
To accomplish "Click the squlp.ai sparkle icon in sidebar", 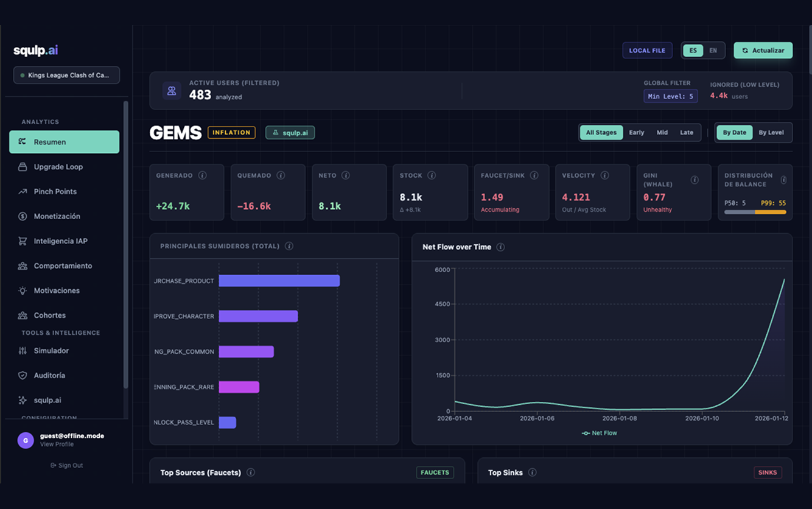I will tap(23, 400).
